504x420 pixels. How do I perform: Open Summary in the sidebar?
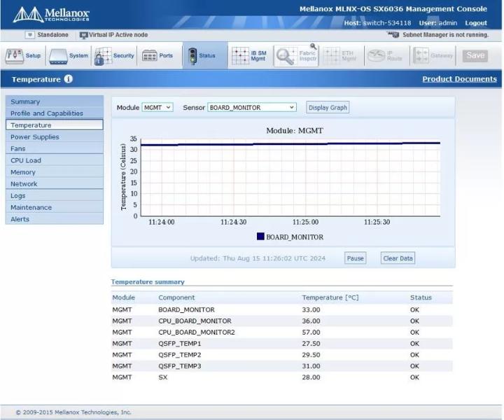(x=55, y=101)
